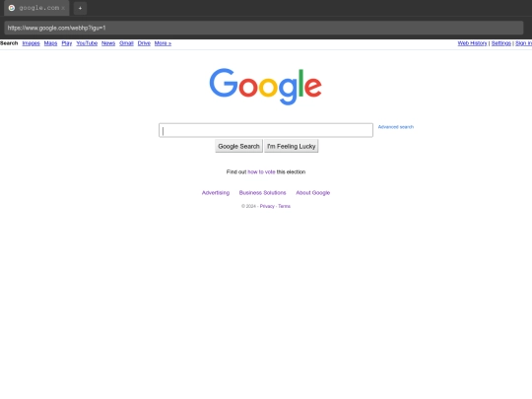Click the I'm Feeling Lucky button

[291, 146]
